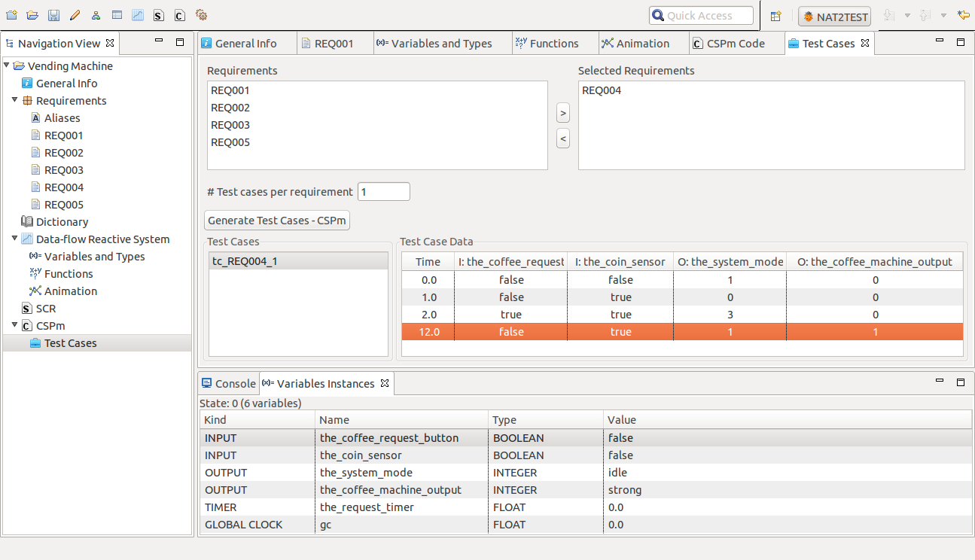Click the pencil edit toolbar icon
Viewport: 975px width, 560px height.
(x=75, y=15)
